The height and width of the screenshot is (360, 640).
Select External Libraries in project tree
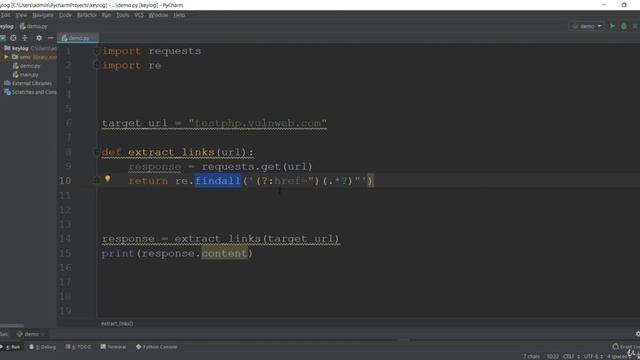pos(28,83)
